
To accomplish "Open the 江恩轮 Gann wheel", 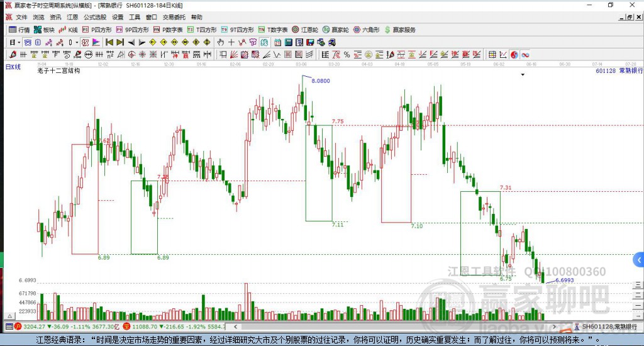I will point(305,30).
